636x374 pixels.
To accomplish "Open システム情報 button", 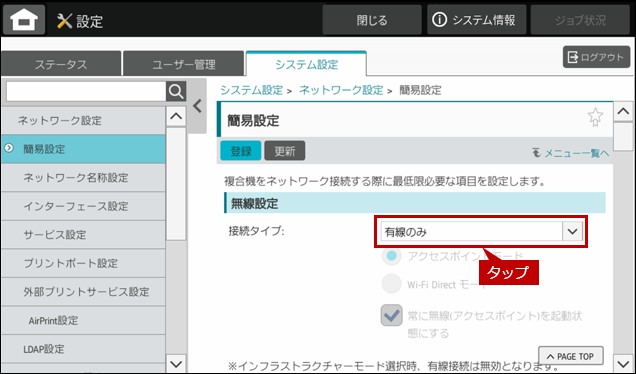I will click(476, 19).
